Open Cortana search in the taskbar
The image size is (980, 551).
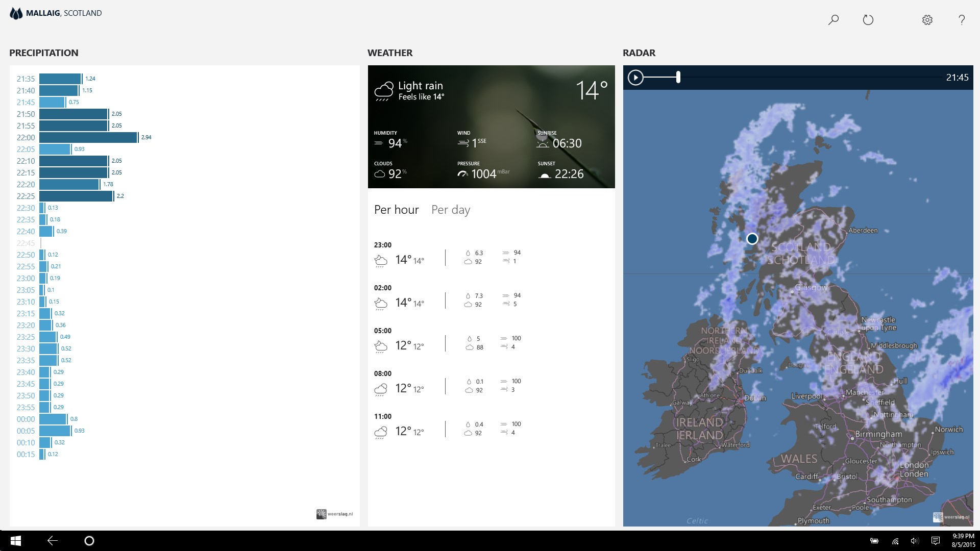[89, 541]
